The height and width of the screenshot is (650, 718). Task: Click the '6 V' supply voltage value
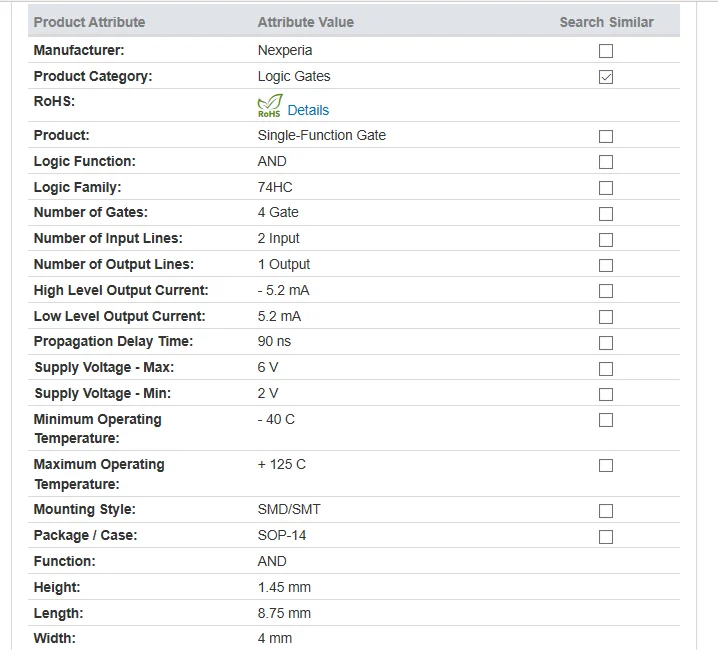tap(268, 367)
